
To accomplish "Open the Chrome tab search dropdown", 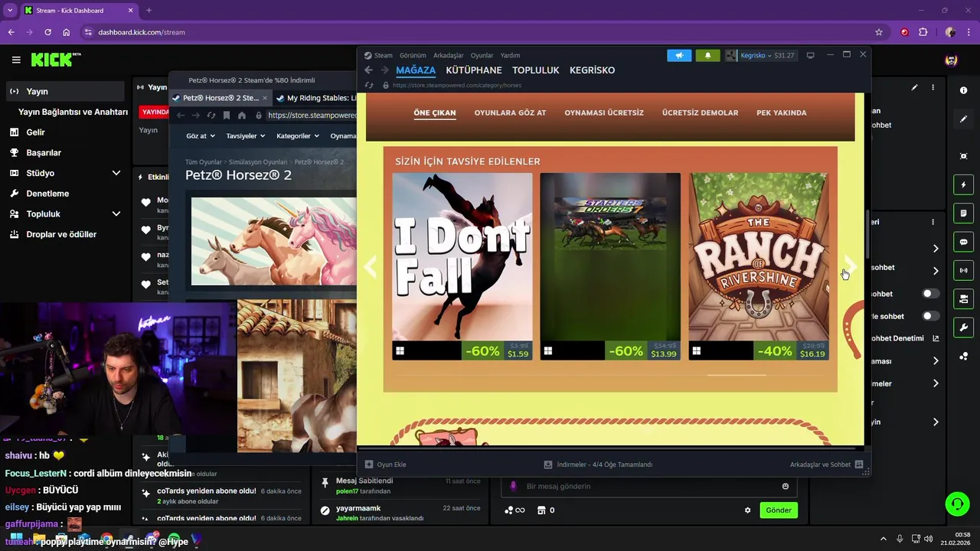I will (x=10, y=11).
